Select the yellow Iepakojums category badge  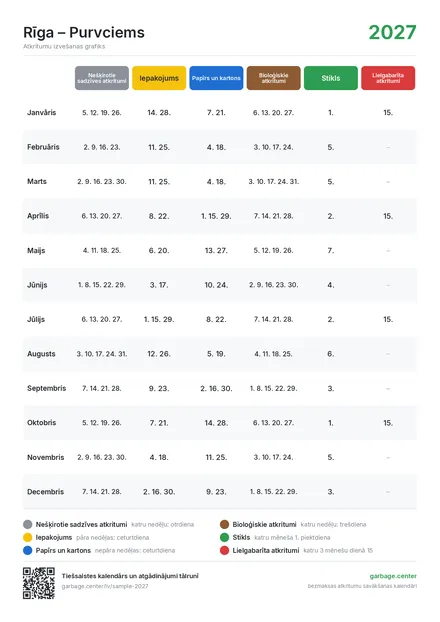[x=159, y=78]
